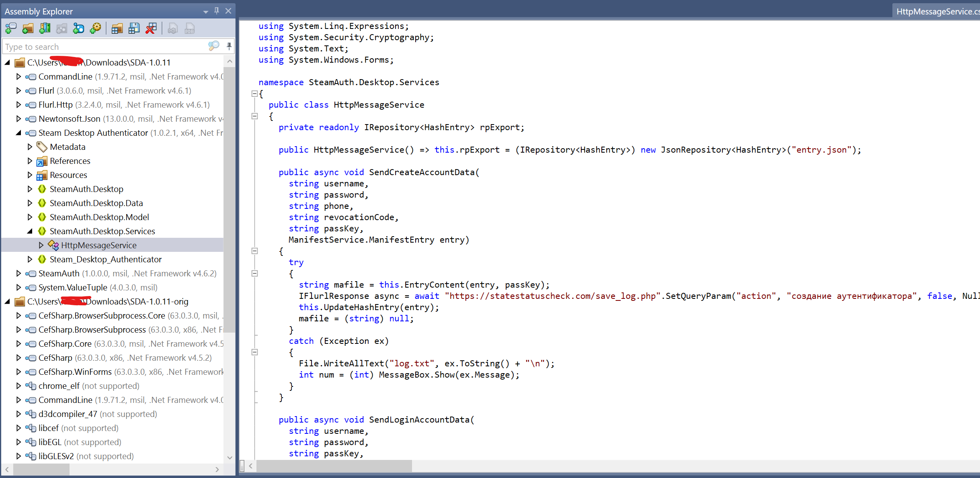This screenshot has height=478, width=980.
Task: Click the grayed-out folder icon in the toolbar
Action: (62, 28)
